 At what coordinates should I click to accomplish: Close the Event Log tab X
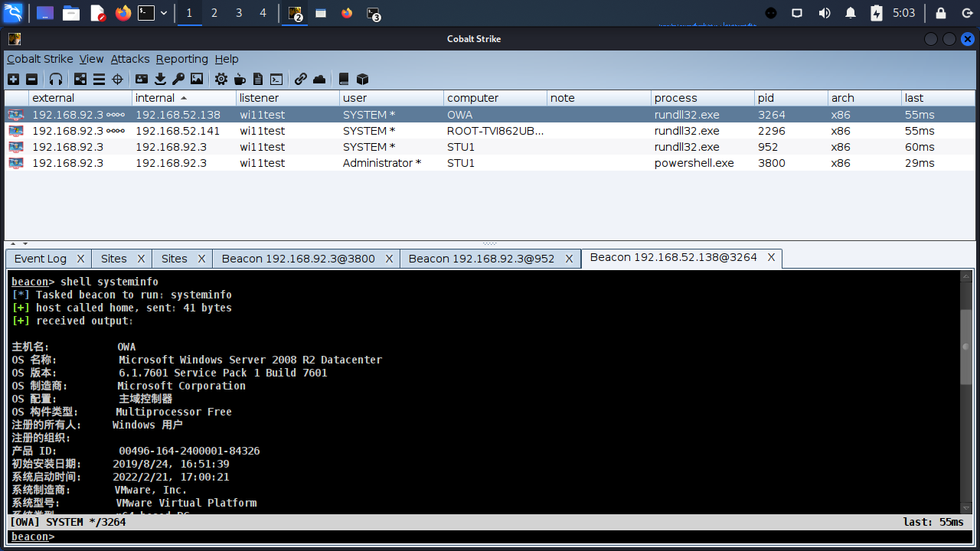point(80,259)
